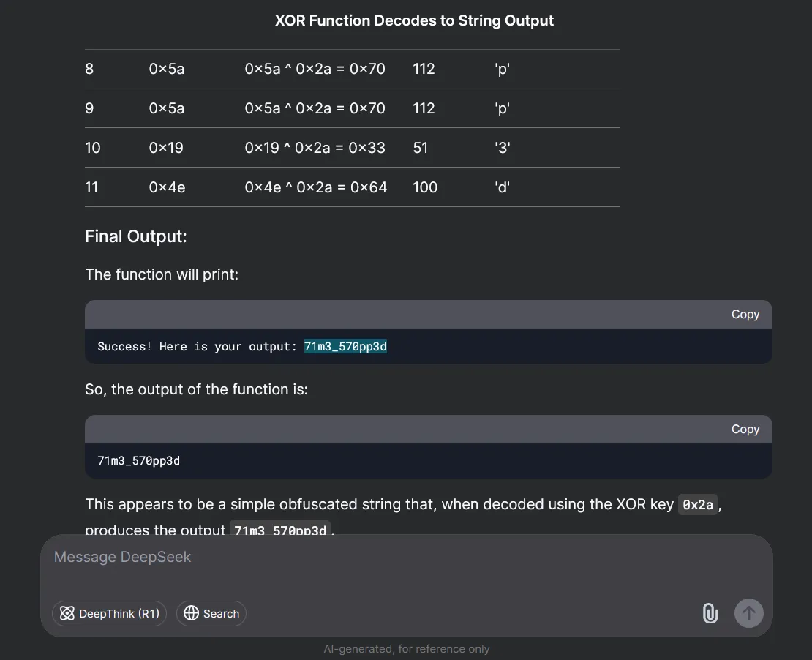Select the table row containing 0x4e

[353, 187]
